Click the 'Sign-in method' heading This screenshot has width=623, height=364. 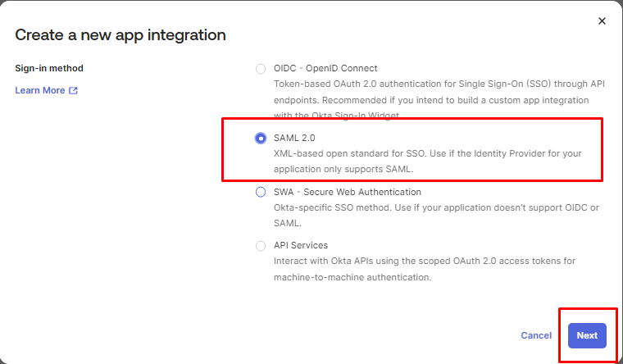[49, 68]
